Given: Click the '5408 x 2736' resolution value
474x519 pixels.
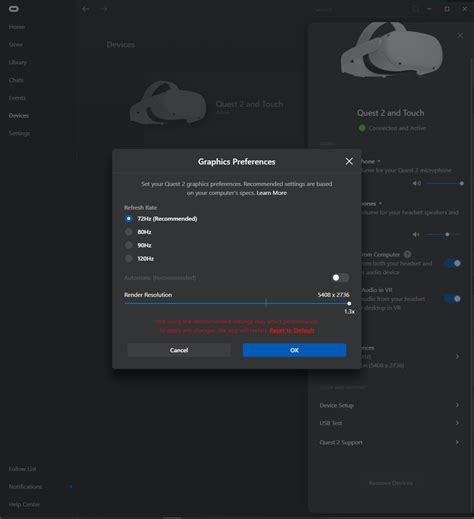Looking at the screenshot, I should [333, 295].
